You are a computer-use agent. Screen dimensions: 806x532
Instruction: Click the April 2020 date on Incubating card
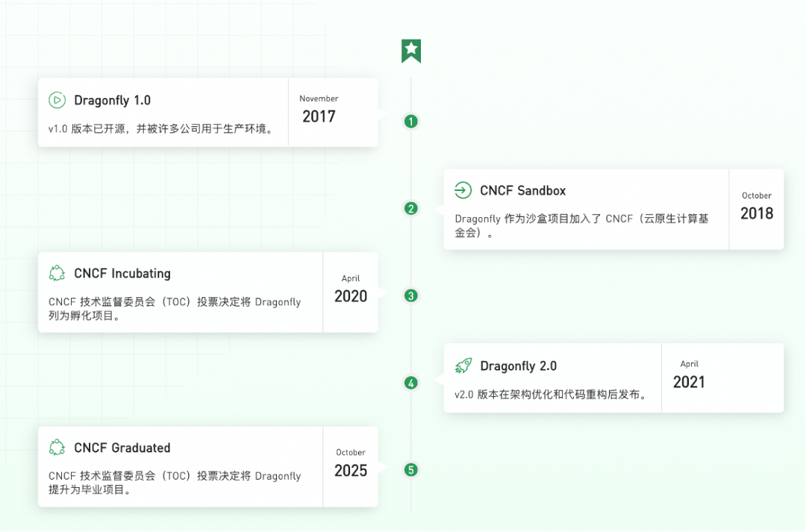point(351,287)
